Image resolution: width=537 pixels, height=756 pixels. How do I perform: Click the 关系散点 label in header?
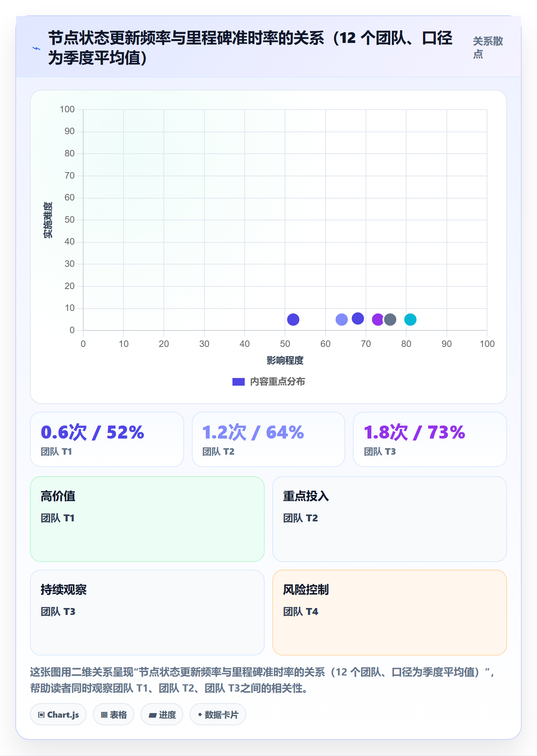(x=488, y=48)
